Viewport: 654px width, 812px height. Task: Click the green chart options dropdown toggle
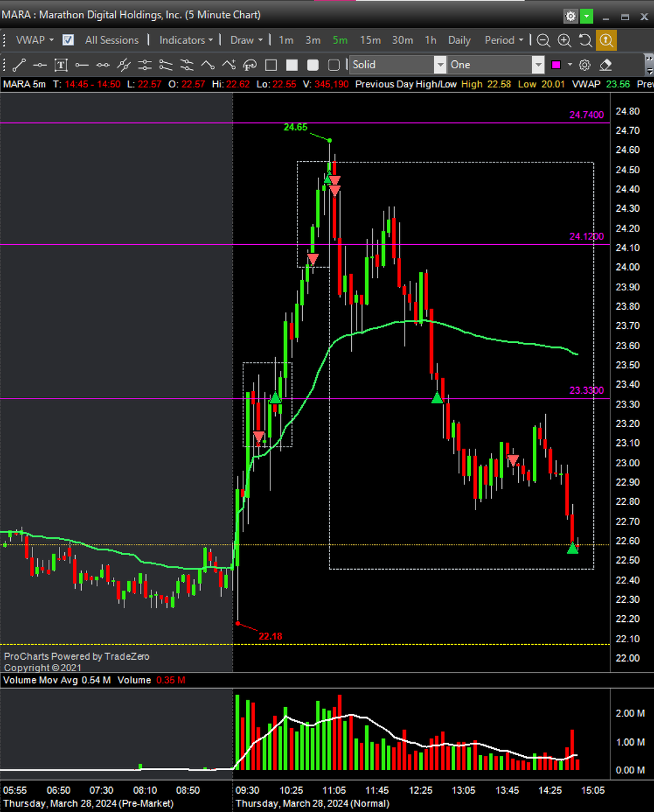pyautogui.click(x=588, y=15)
